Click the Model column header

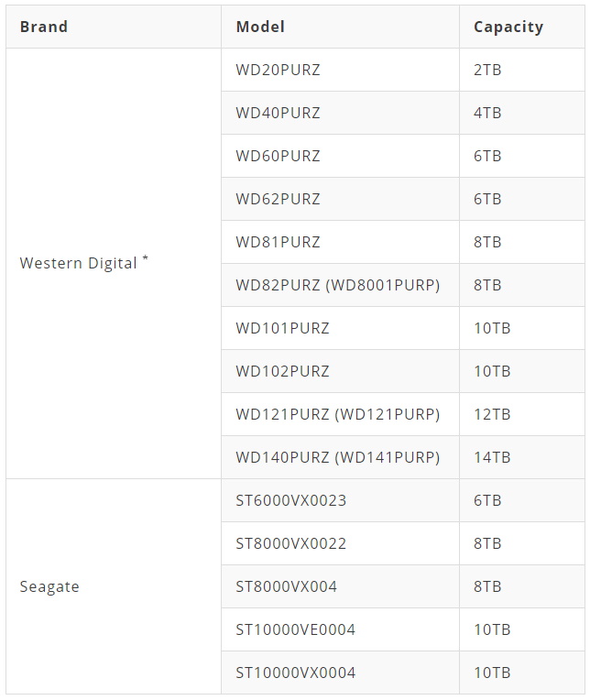click(340, 27)
